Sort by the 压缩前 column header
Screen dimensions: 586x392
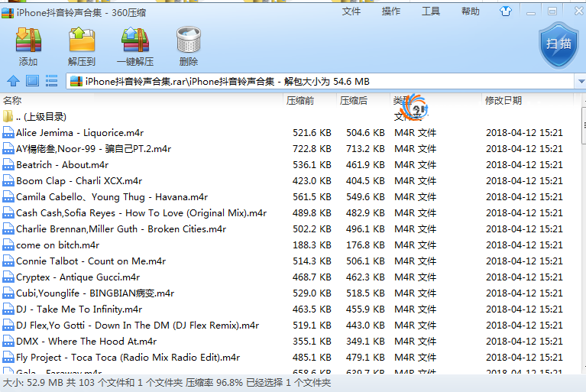300,101
